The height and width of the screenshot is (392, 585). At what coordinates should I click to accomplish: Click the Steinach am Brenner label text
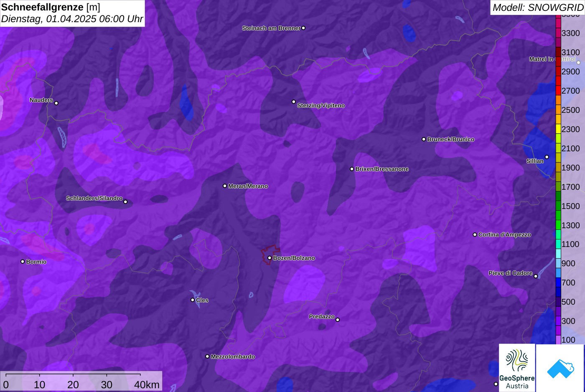(x=271, y=28)
